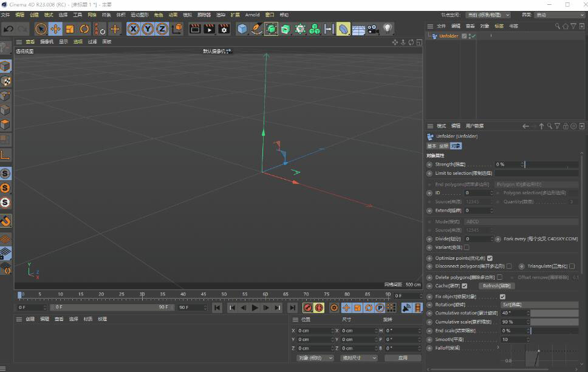Click the Cumulative scale slider bar
This screenshot has width=588, height=372.
[x=554, y=322]
